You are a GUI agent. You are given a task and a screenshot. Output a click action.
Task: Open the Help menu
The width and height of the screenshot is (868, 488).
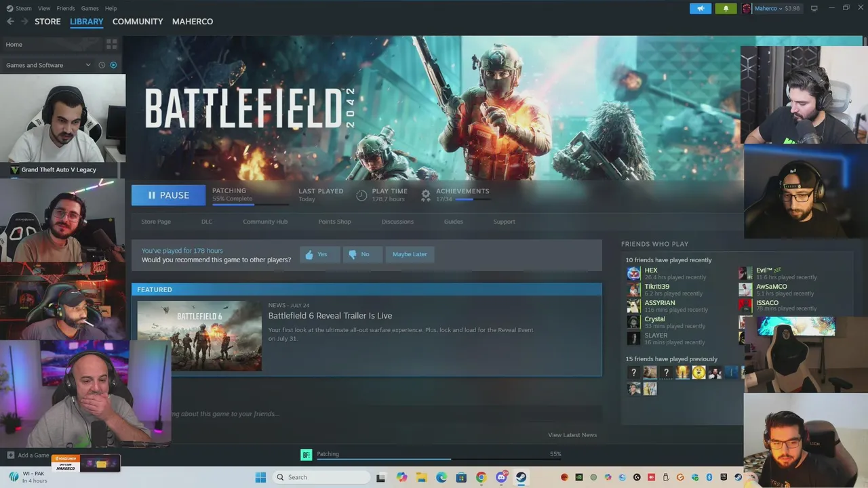(111, 8)
